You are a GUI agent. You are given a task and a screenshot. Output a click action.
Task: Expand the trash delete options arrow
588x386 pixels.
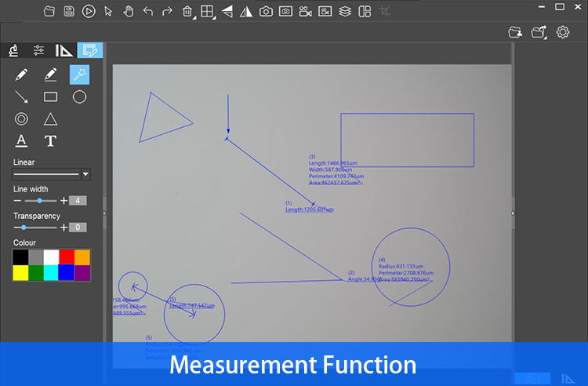[194, 17]
